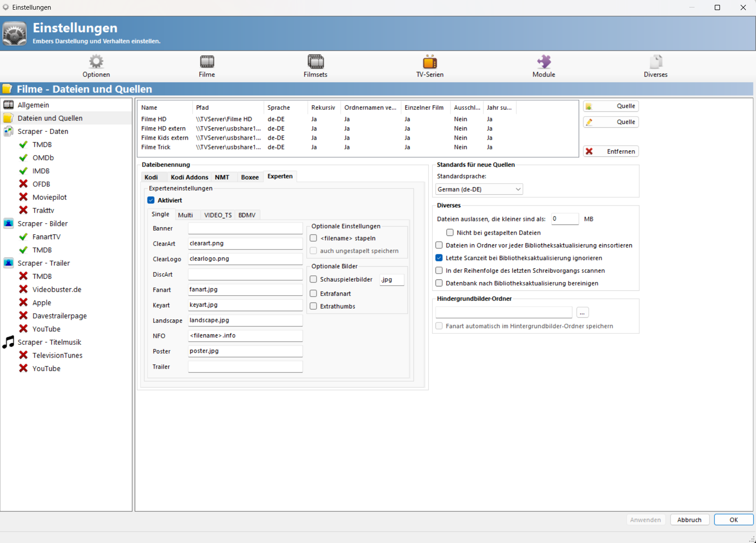
Task: Select the Experten tab
Action: 280,176
